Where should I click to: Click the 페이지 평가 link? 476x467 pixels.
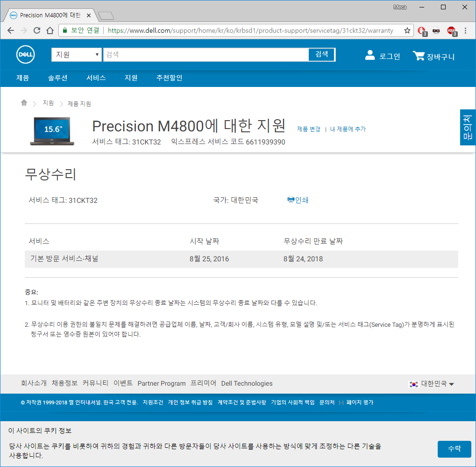point(360,402)
